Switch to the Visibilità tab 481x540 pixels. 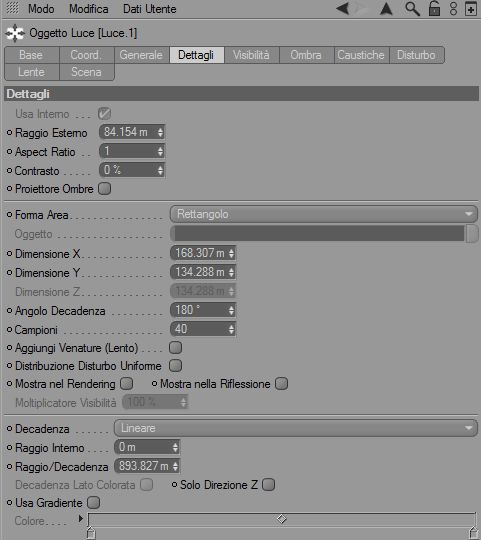tap(251, 55)
